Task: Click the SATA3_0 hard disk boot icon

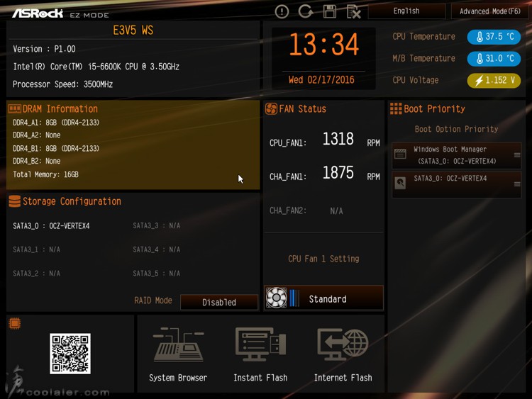Action: [400, 183]
